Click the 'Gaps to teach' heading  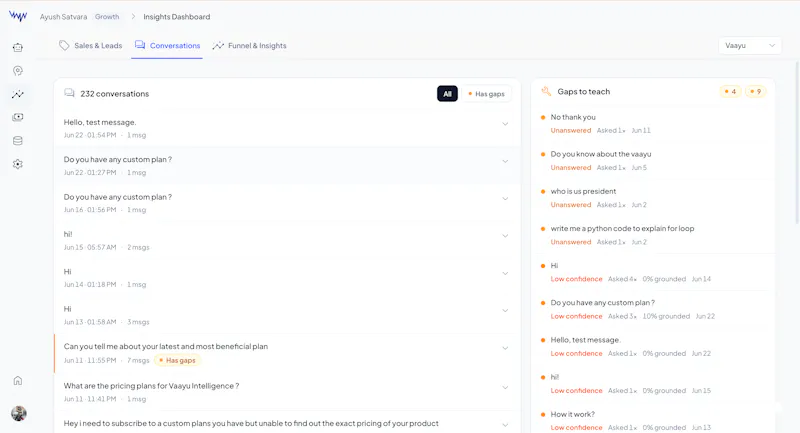[584, 92]
